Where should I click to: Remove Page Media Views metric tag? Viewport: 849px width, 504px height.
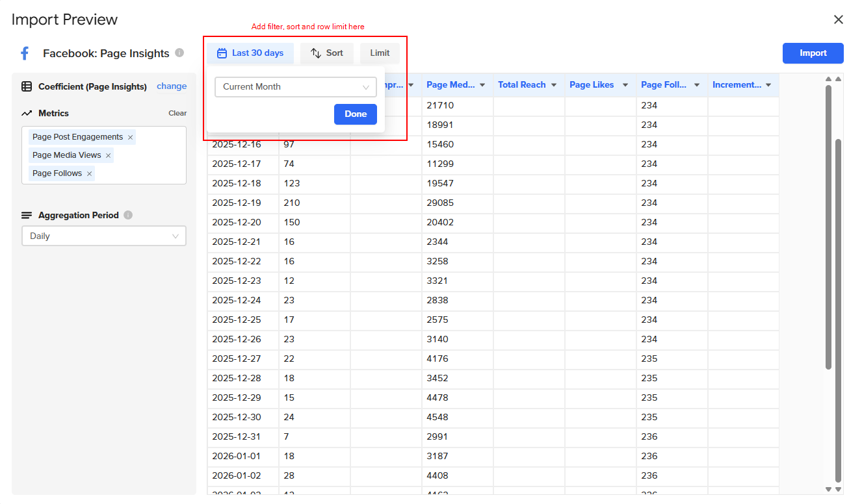[x=109, y=155]
